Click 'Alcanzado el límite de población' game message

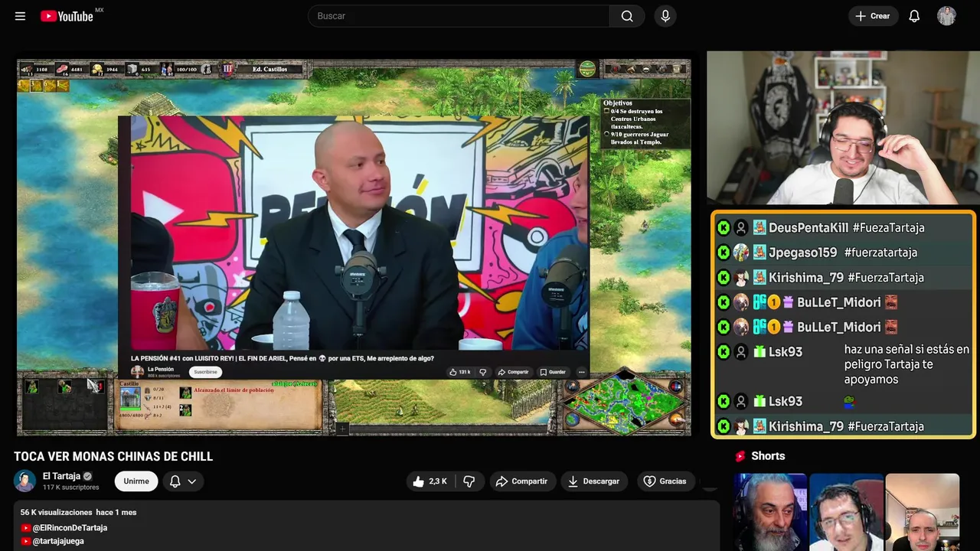tap(234, 390)
